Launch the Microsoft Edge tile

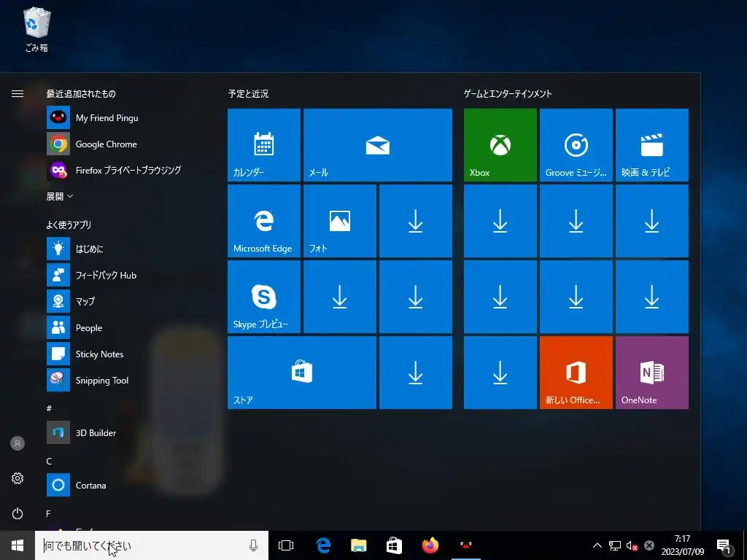[264, 221]
